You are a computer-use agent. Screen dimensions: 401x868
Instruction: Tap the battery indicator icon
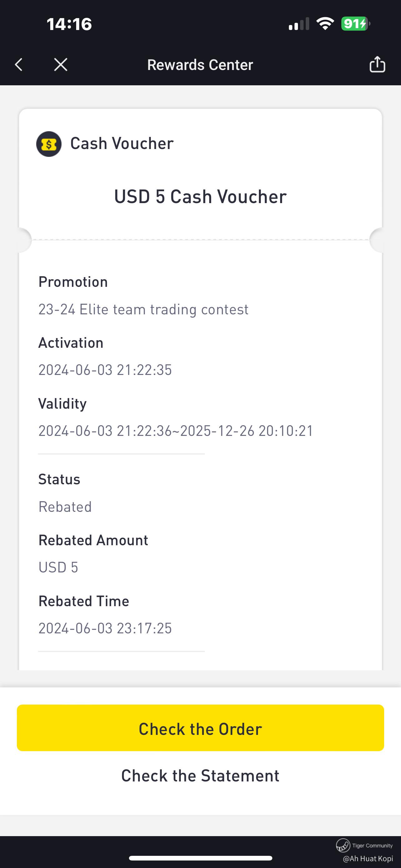[355, 24]
